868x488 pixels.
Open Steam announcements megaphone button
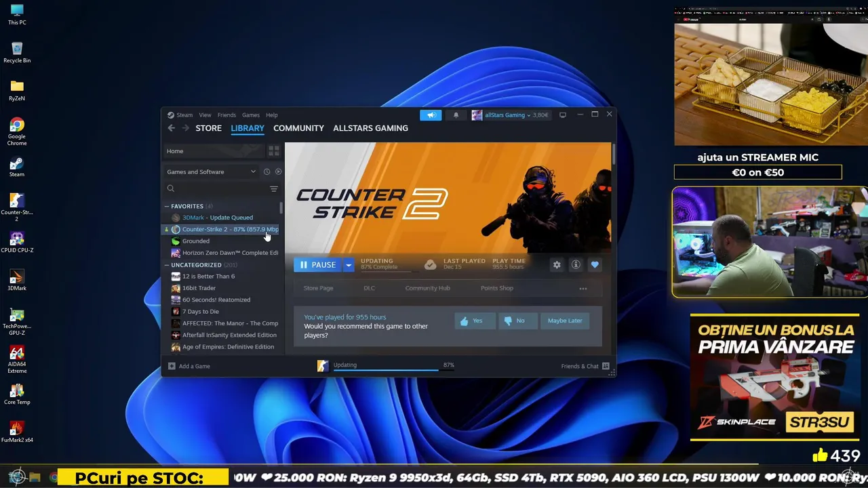[431, 115]
